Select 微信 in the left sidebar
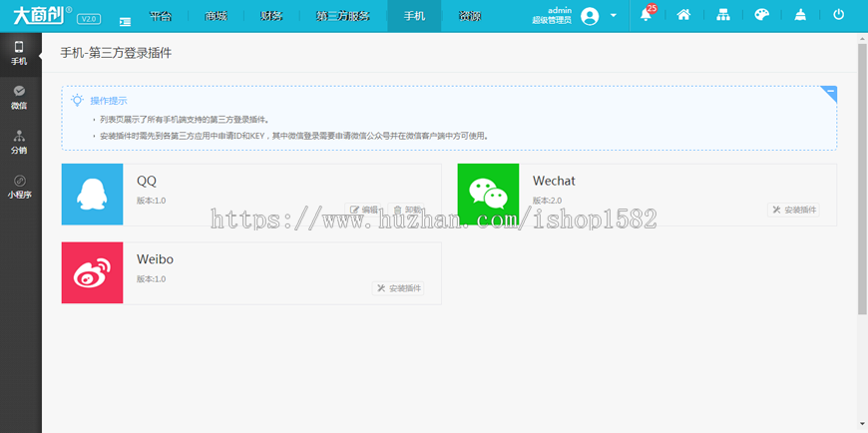 pos(19,98)
